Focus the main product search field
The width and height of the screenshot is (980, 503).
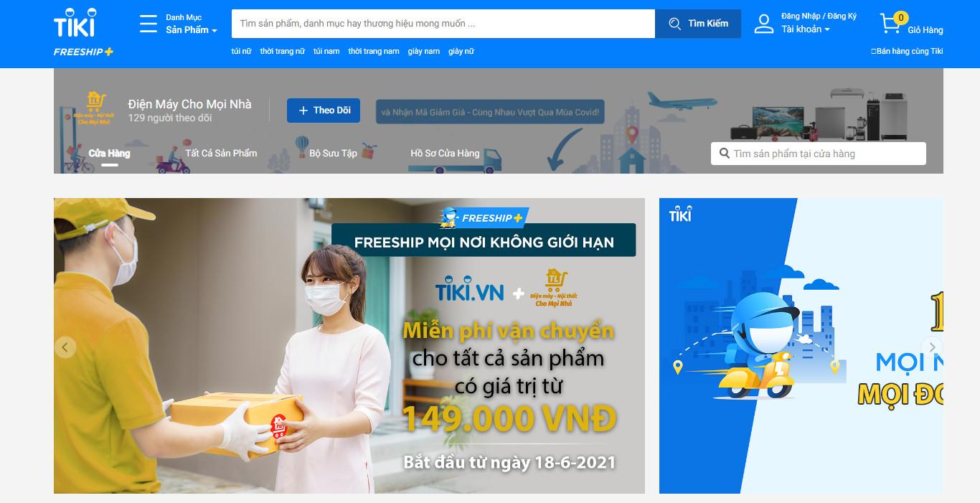(x=443, y=24)
